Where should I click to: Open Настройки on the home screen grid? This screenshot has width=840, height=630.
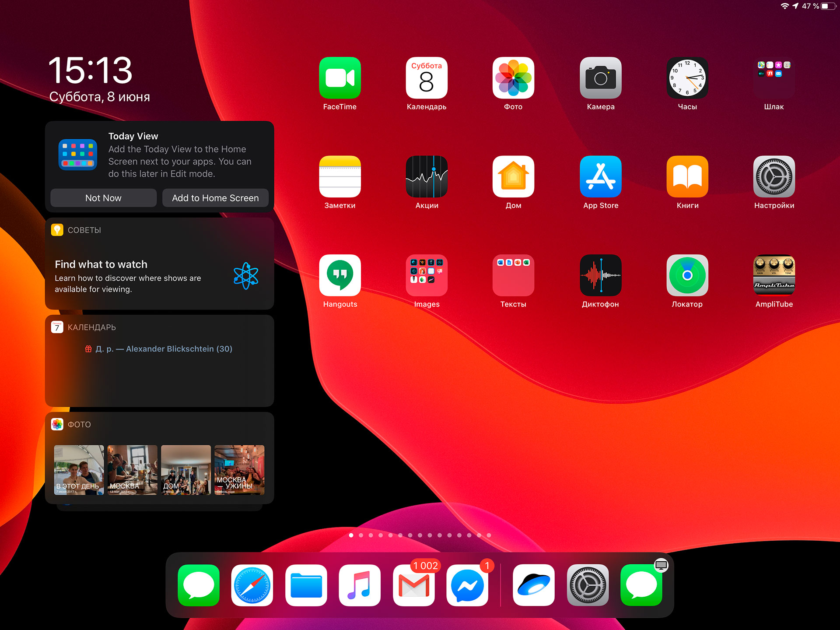click(774, 176)
